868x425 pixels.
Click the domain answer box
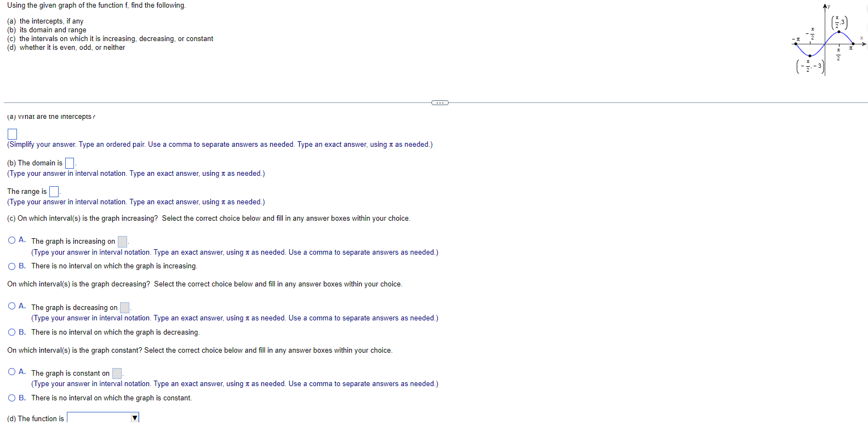coord(70,163)
